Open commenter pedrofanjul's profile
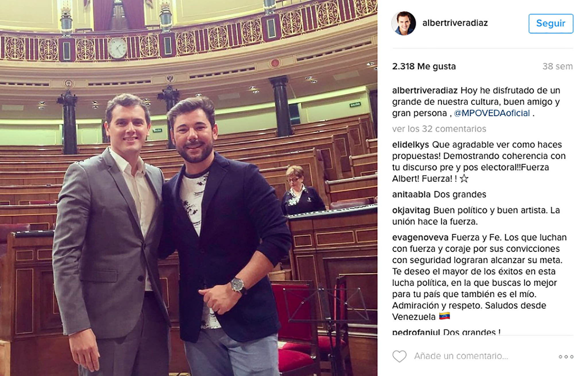 416,332
